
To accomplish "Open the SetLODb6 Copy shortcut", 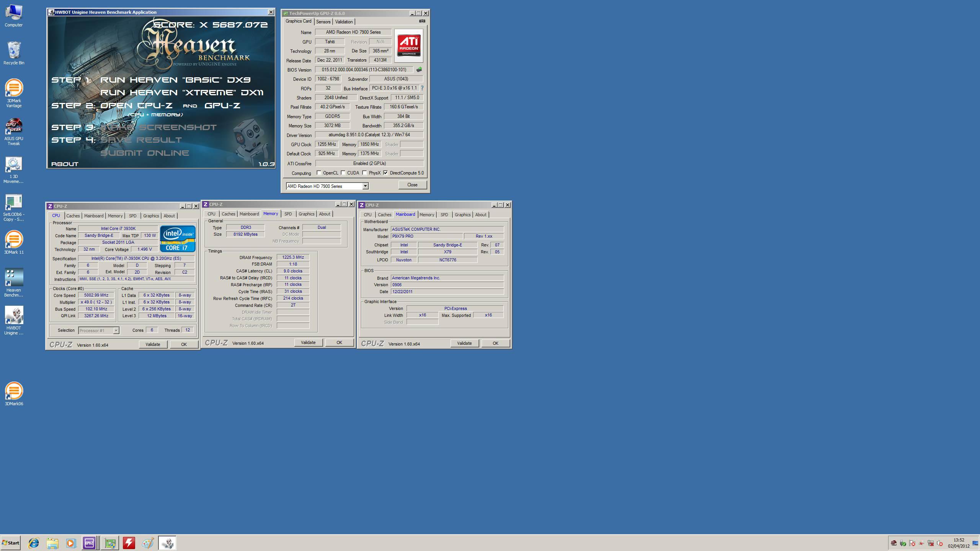I will click(x=14, y=208).
